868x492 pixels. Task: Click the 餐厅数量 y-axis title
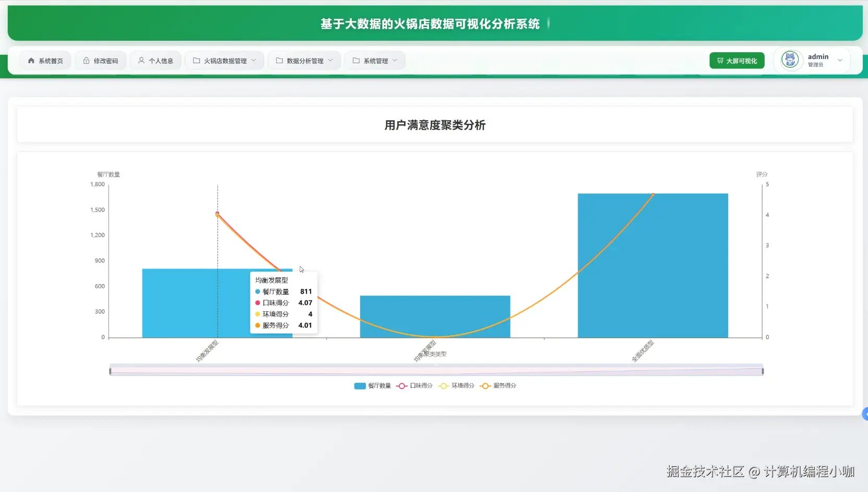click(109, 174)
